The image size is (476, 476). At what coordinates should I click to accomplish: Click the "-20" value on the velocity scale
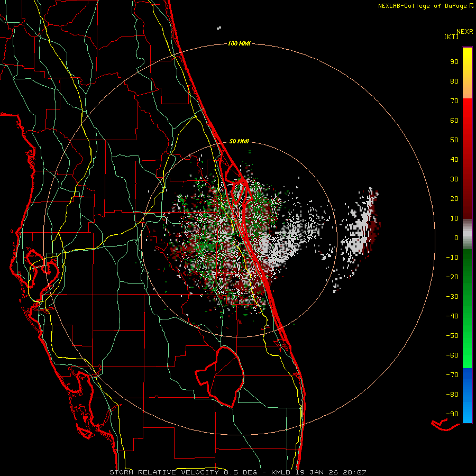click(x=452, y=277)
